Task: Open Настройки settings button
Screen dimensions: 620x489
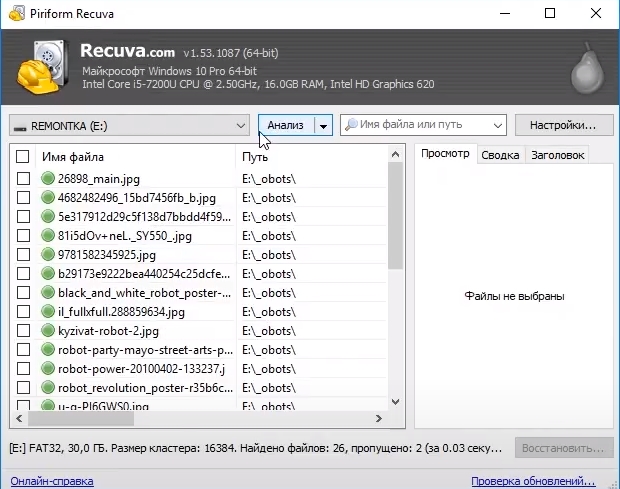Action: pos(563,125)
